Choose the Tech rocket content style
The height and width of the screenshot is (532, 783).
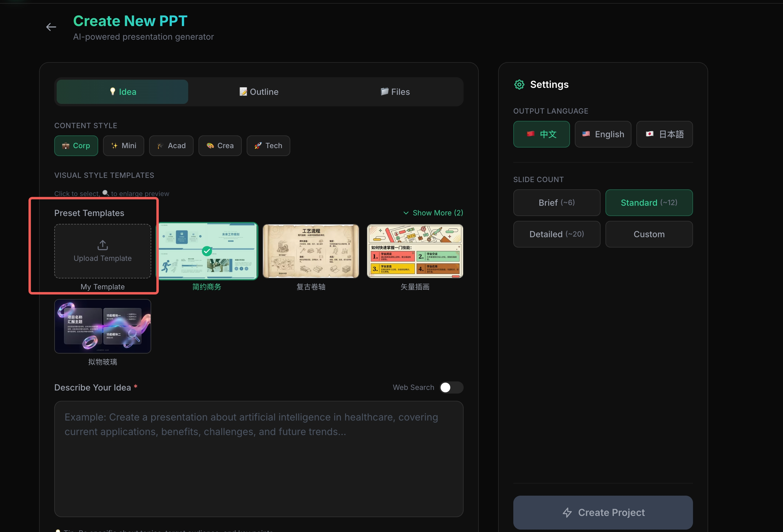(268, 145)
